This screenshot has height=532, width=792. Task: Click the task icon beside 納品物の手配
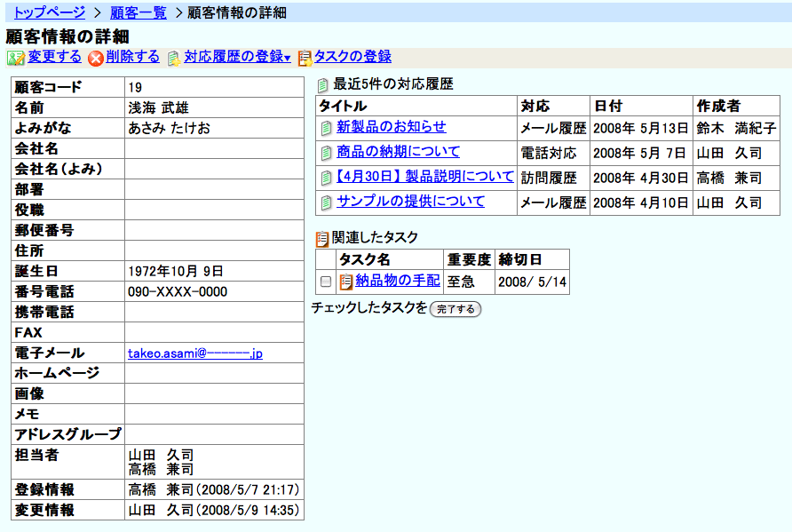tap(345, 282)
